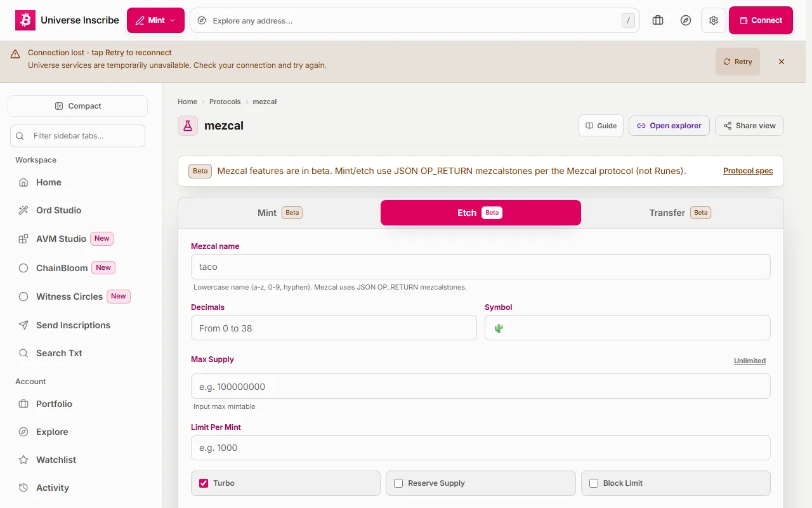Screen dimensions: 812x508
Task: Open Ord Studio from sidebar
Action: pos(77,210)
